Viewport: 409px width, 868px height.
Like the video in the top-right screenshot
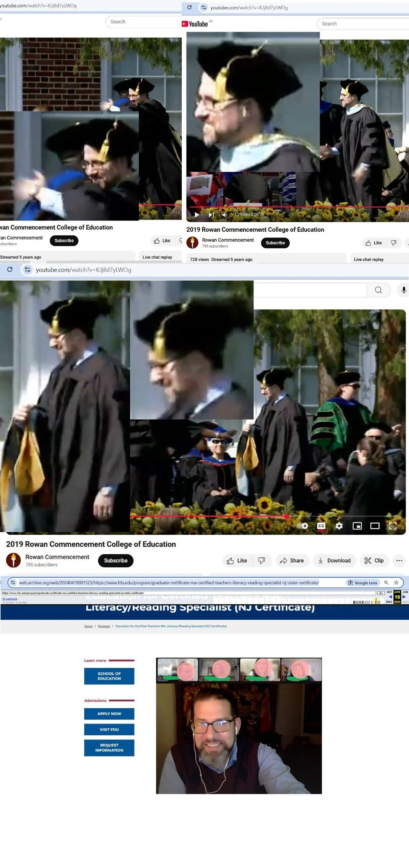[373, 243]
